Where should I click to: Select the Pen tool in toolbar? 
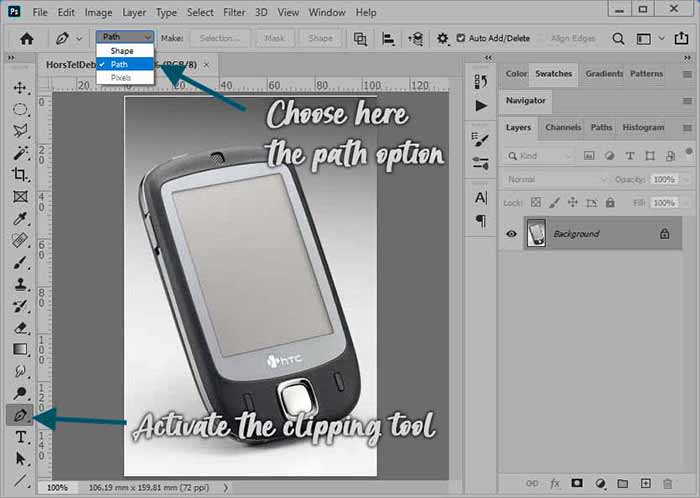(20, 415)
